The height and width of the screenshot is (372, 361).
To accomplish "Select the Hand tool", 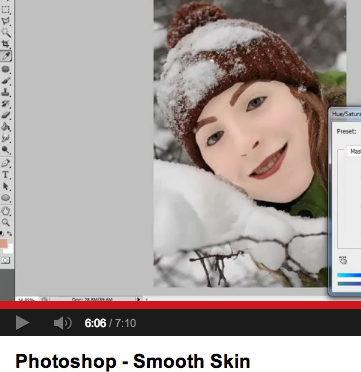I will click(x=6, y=211).
